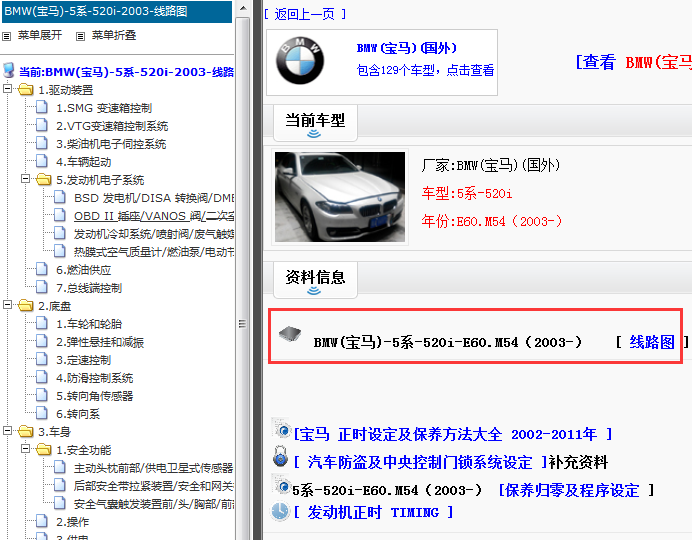The width and height of the screenshot is (692, 540).
Task: Select 4.防滑控制系统 tree item
Action: pyautogui.click(x=94, y=379)
